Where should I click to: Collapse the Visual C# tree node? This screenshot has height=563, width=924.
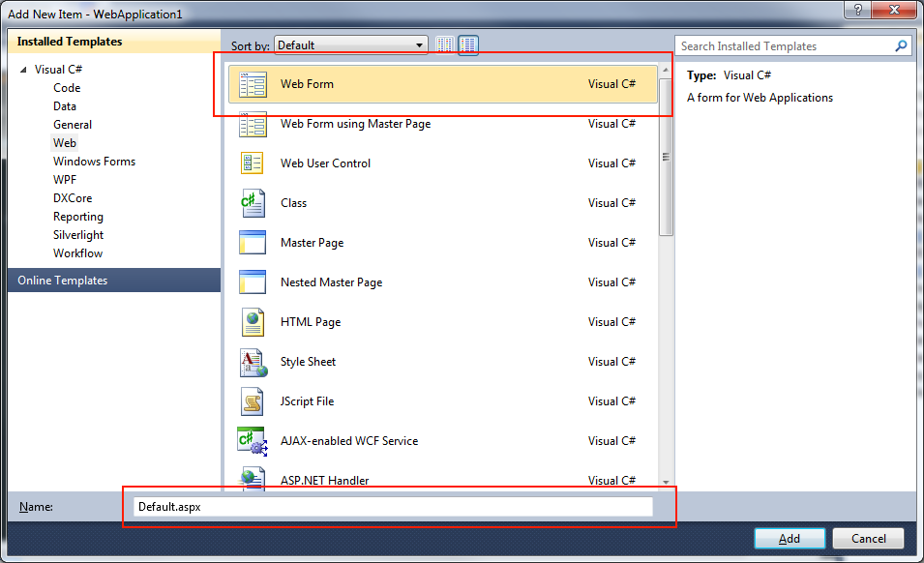coord(23,70)
